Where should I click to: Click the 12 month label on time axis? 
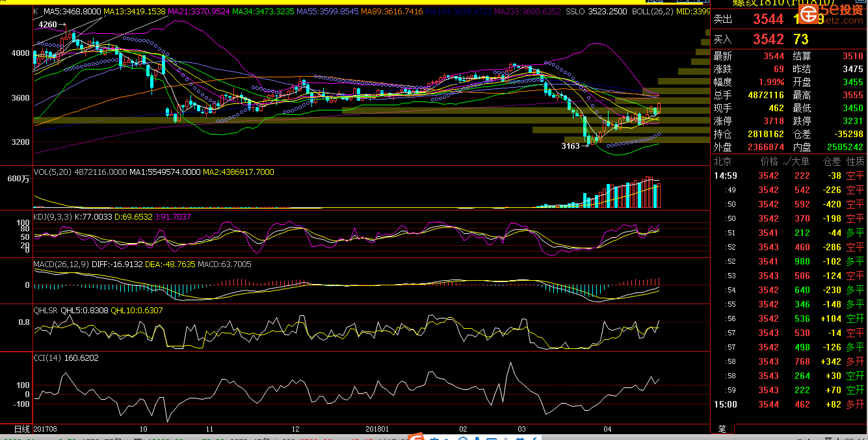coord(295,429)
